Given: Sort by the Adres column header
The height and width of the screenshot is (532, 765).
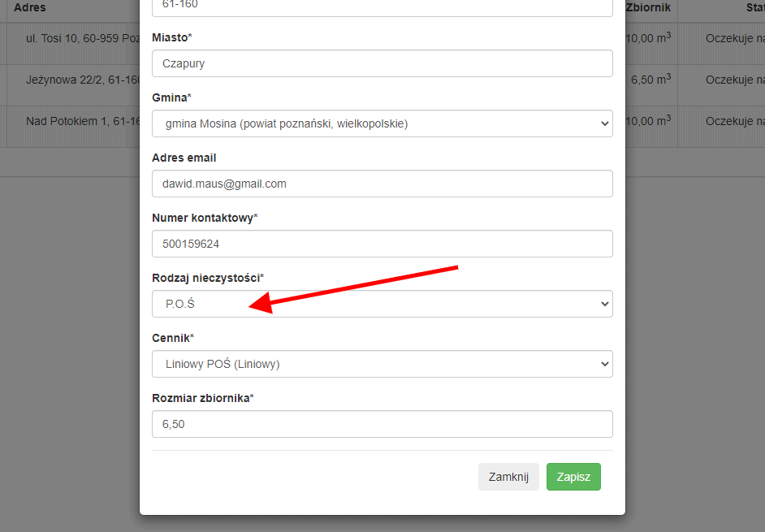Looking at the screenshot, I should pos(30,7).
